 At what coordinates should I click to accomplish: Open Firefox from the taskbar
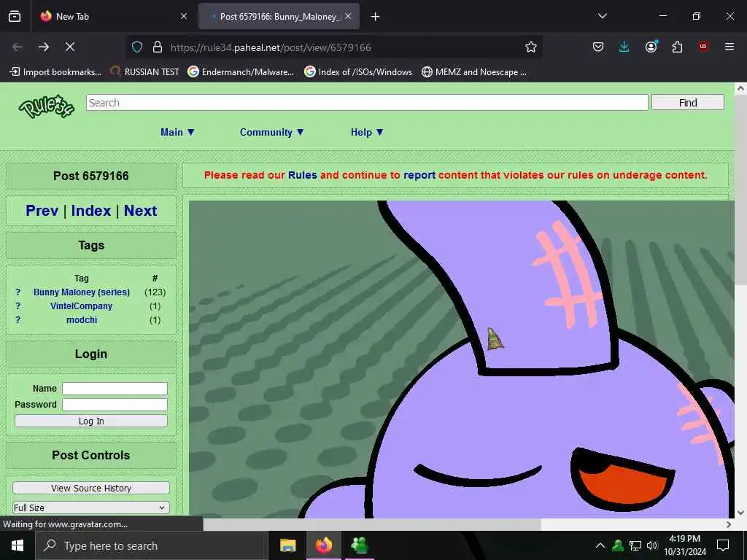[323, 545]
